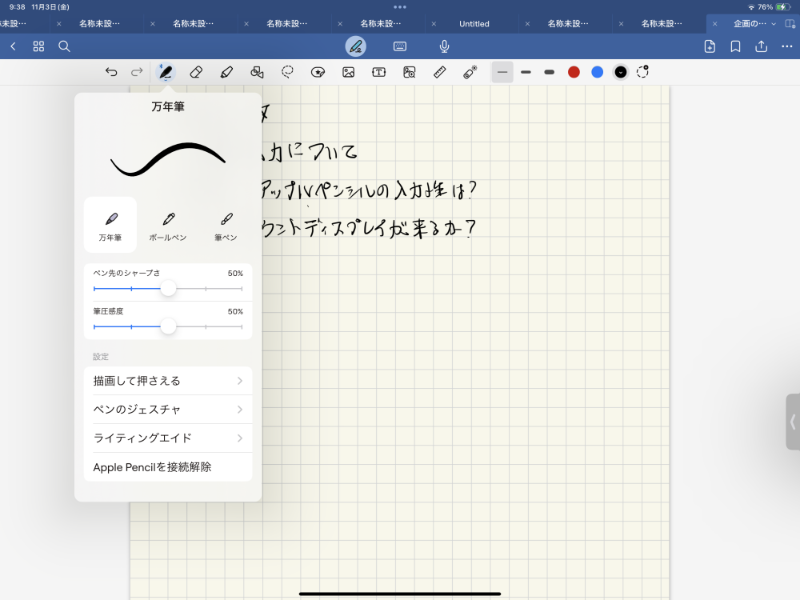Select the Shapes tool
The width and height of the screenshot is (800, 600).
256,72
